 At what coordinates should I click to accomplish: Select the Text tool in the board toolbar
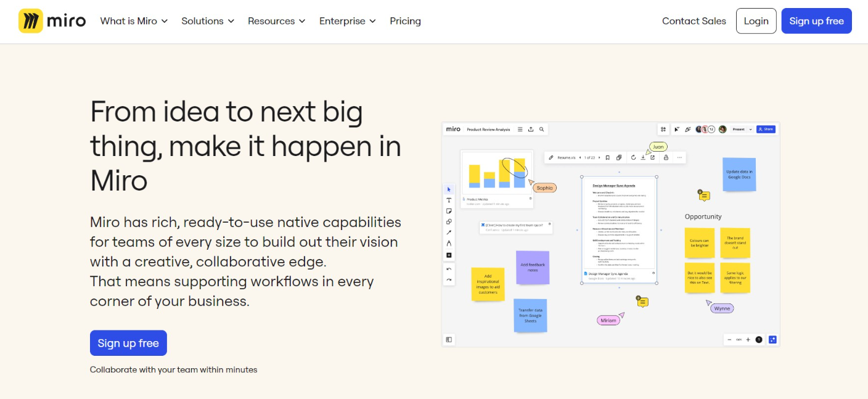[449, 200]
